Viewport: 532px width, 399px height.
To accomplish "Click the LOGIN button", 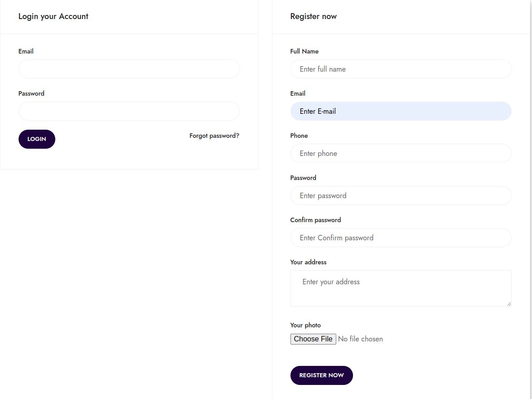I will coord(37,139).
